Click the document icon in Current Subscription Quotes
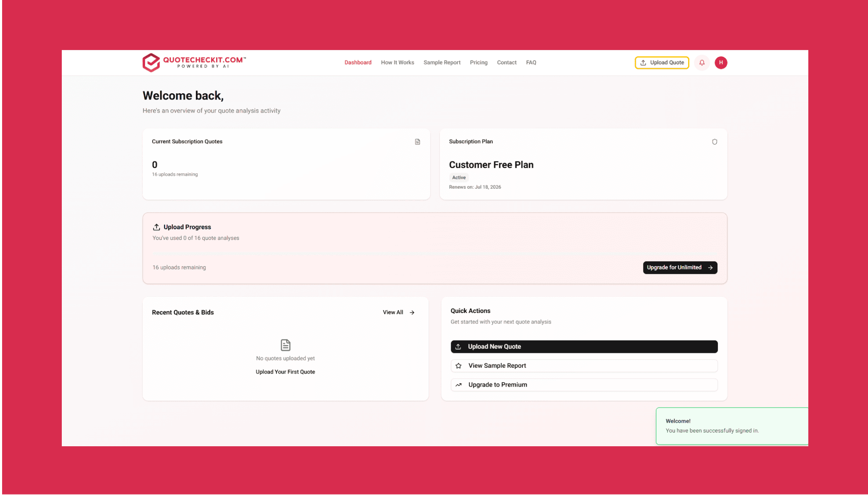This screenshot has width=868, height=495. [x=417, y=142]
